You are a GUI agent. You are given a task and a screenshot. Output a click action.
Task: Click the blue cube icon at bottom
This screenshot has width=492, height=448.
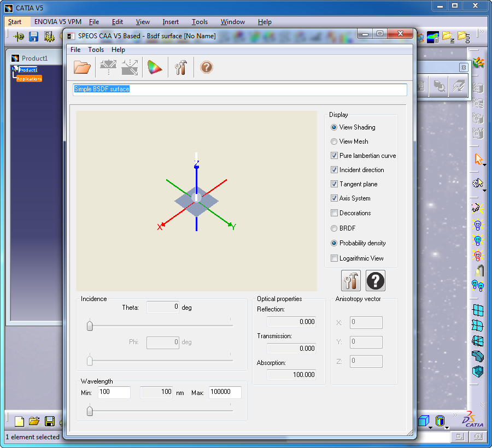pos(424,421)
